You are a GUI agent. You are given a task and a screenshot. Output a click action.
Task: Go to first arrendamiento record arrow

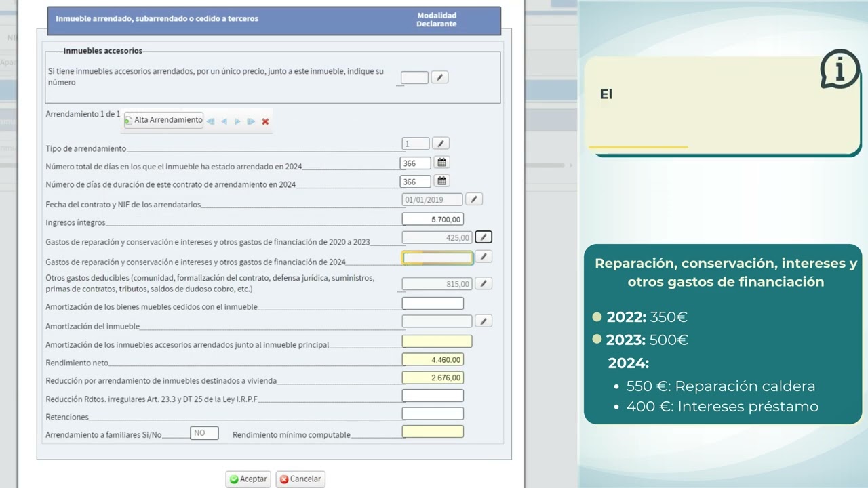pyautogui.click(x=211, y=121)
